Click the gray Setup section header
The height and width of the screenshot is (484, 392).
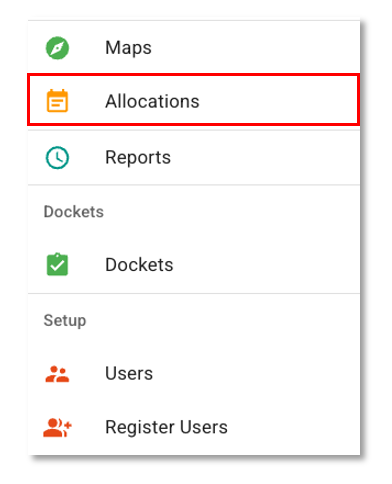pyautogui.click(x=65, y=321)
